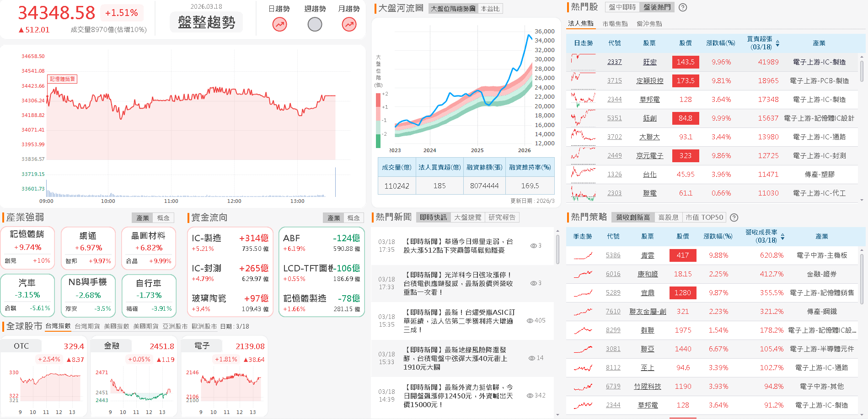
Task: Toggle 產業 sorting in 資金流向 panel
Action: coord(334,217)
